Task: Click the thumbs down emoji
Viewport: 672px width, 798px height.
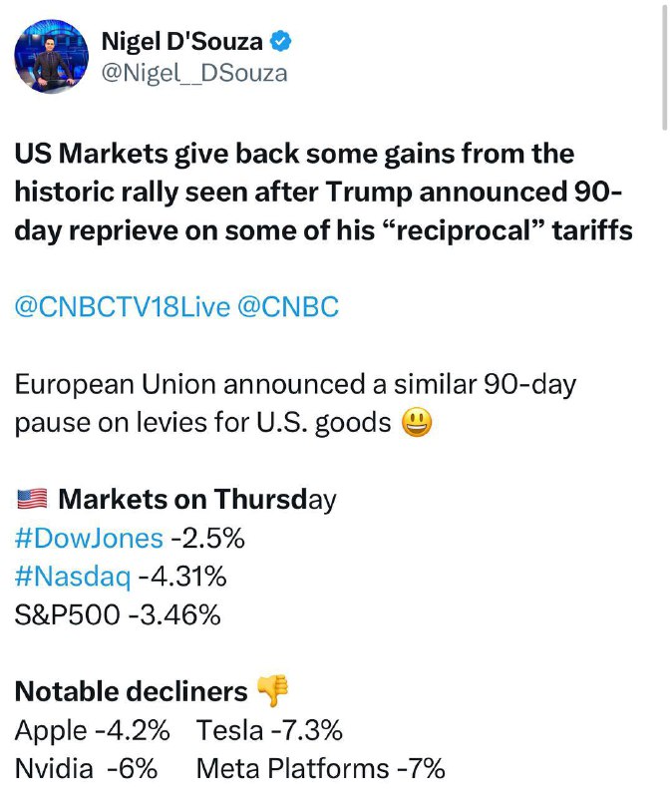Action: point(272,690)
